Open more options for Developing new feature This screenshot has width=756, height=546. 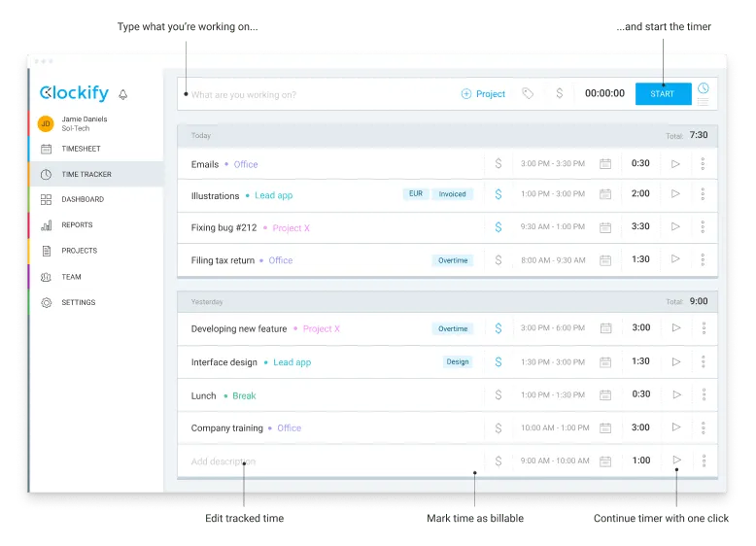704,328
